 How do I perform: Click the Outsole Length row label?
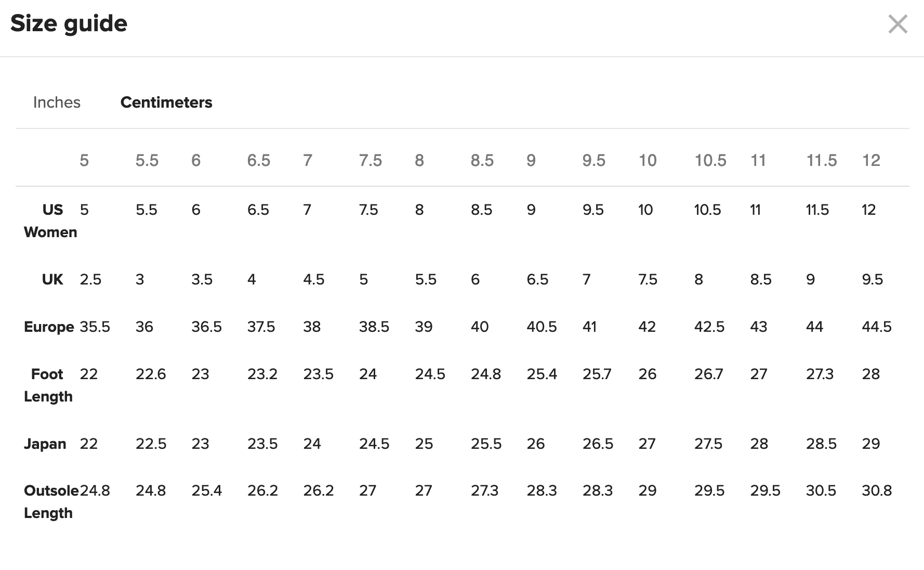click(x=50, y=502)
